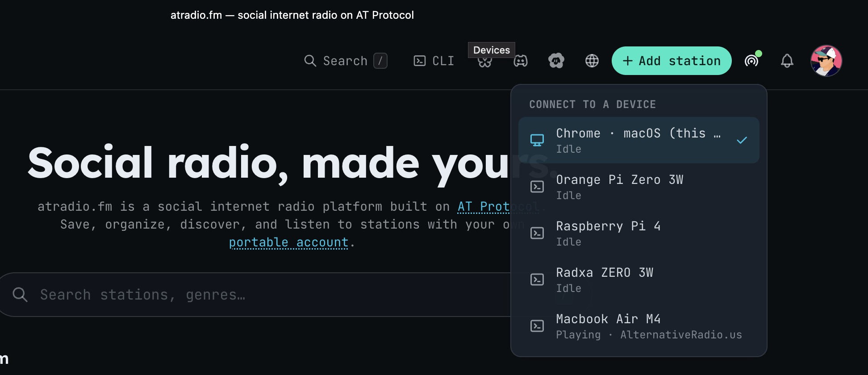Viewport: 868px width, 375px height.
Task: Open the user profile avatar
Action: pyautogui.click(x=826, y=61)
